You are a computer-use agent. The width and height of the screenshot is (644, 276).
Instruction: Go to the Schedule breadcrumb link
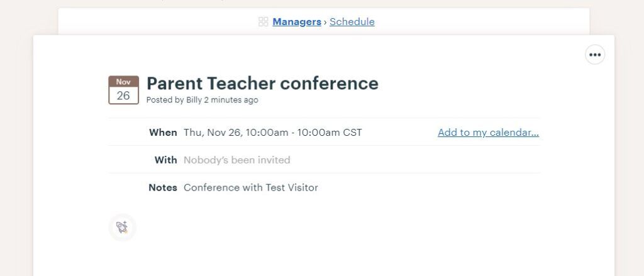(x=352, y=22)
